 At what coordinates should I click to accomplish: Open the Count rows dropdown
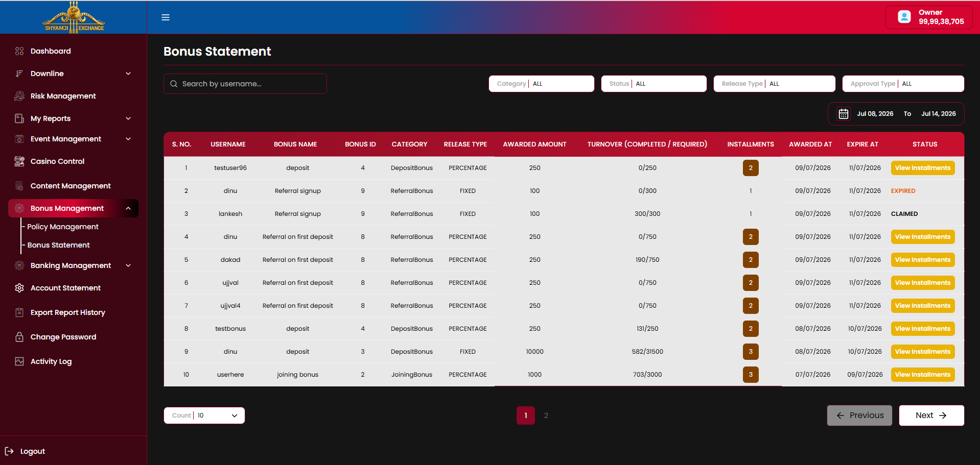pyautogui.click(x=204, y=415)
